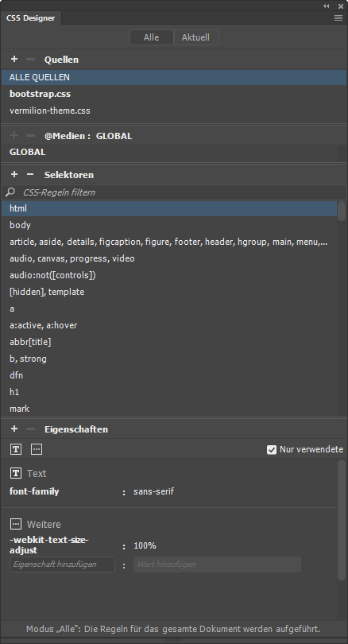Remove the selector with the Selektoren minus icon
Screen dimensions: 348x644
coord(30,175)
